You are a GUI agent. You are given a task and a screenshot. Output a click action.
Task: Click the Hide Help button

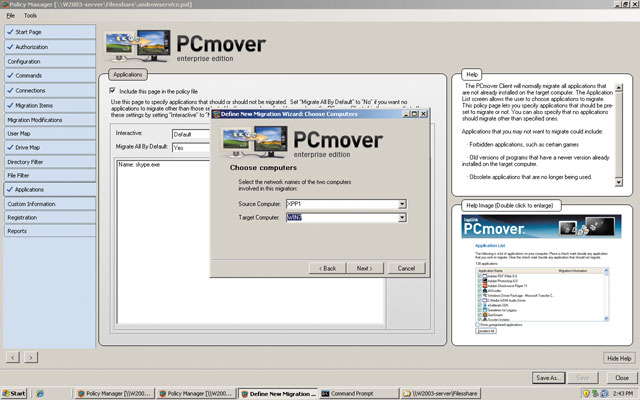[x=619, y=358]
